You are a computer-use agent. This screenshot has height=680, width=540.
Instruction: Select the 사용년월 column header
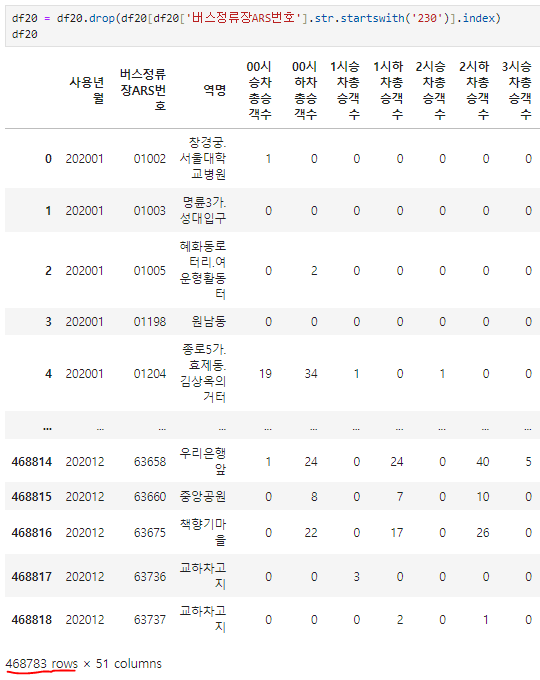coord(87,90)
